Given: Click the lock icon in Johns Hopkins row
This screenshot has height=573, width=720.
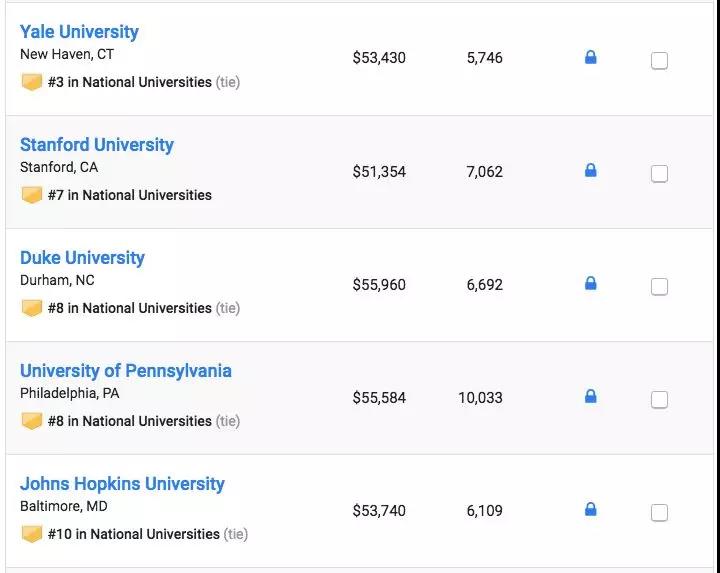Looking at the screenshot, I should tap(590, 510).
